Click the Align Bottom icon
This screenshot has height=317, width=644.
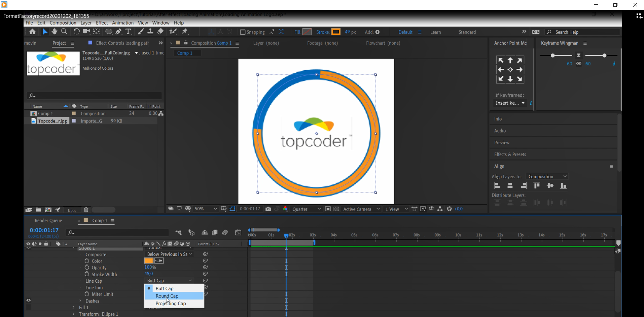563,186
